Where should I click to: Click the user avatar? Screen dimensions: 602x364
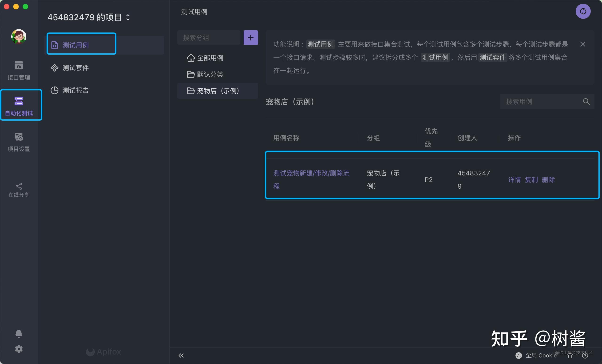coord(19,37)
